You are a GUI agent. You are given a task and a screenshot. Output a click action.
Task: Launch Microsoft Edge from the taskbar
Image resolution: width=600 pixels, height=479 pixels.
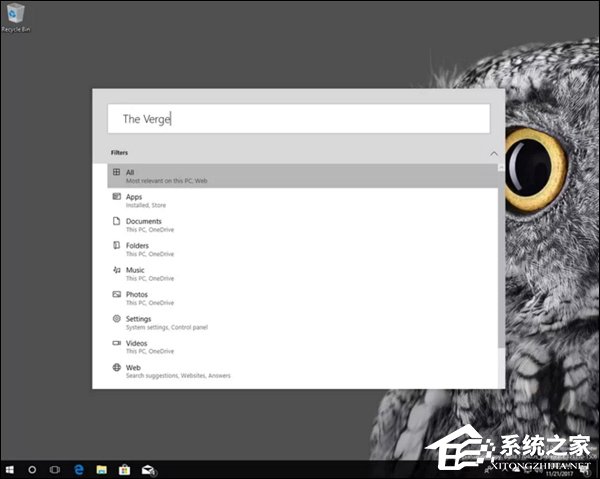point(79,469)
